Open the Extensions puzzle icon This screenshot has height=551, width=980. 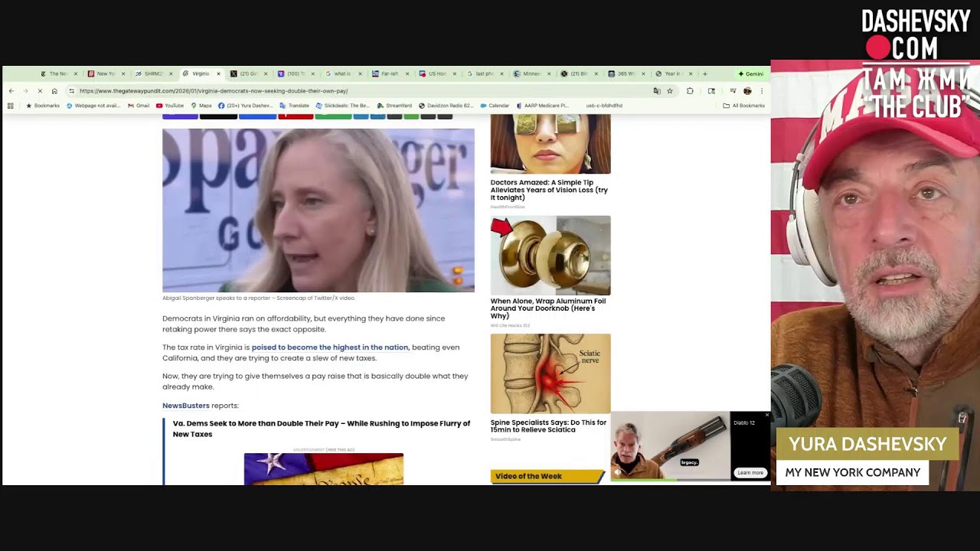tap(690, 91)
